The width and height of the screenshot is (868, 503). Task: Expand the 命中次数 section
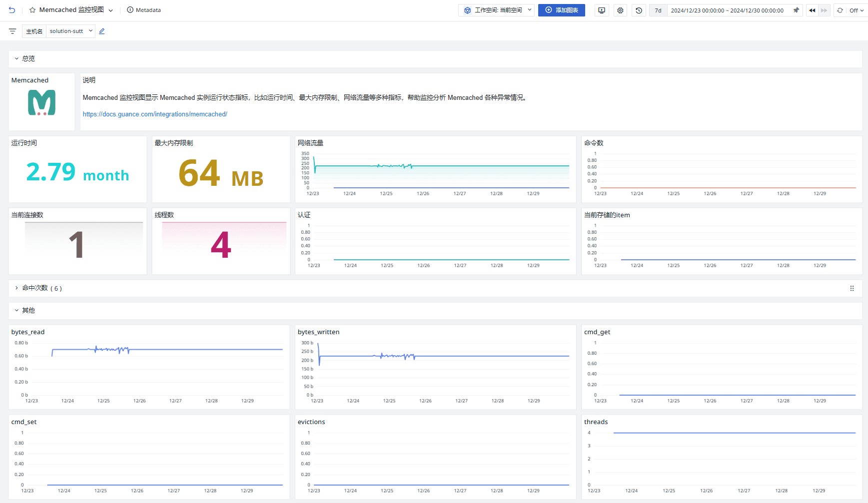[x=16, y=288]
